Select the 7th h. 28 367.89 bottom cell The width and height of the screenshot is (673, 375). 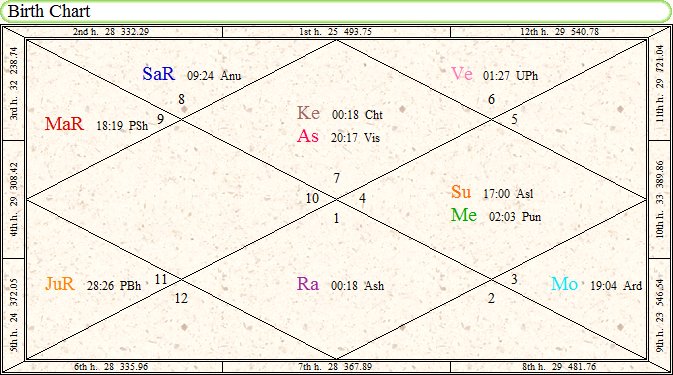pyautogui.click(x=336, y=367)
